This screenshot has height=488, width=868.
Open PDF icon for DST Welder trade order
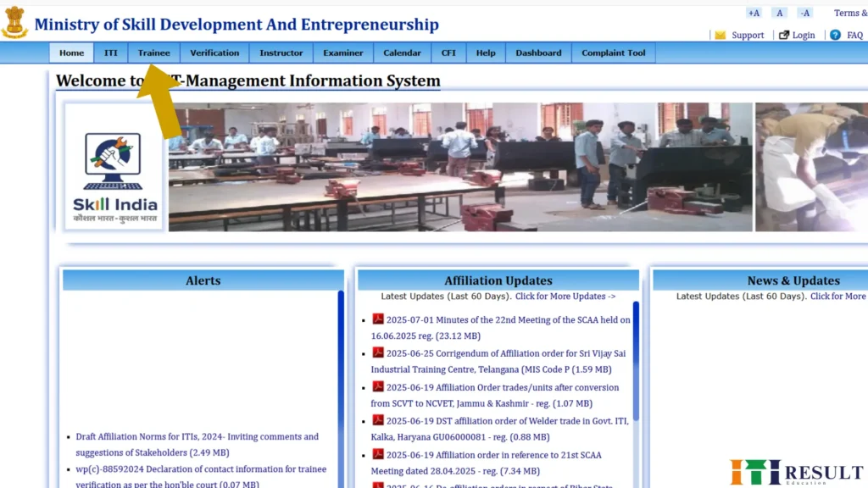377,420
